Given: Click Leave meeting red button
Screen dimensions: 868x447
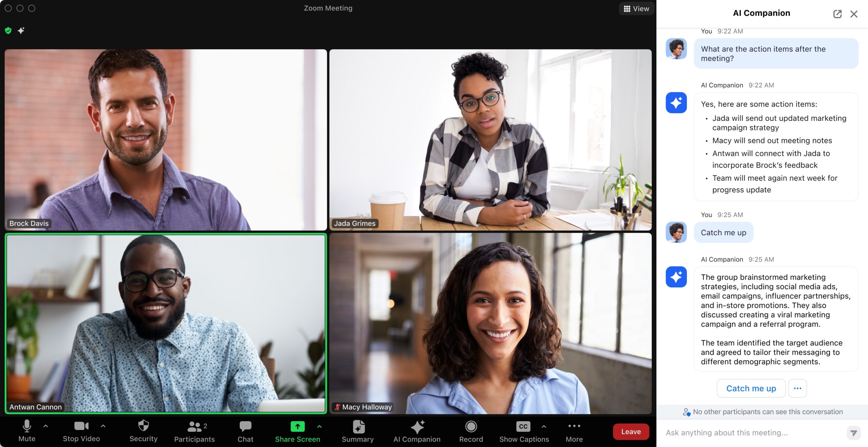Looking at the screenshot, I should [x=631, y=432].
